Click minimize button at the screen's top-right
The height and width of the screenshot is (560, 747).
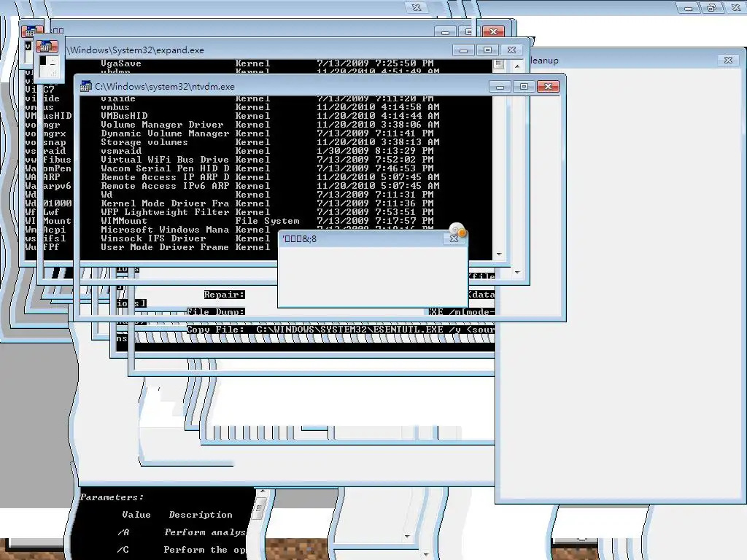coord(688,7)
